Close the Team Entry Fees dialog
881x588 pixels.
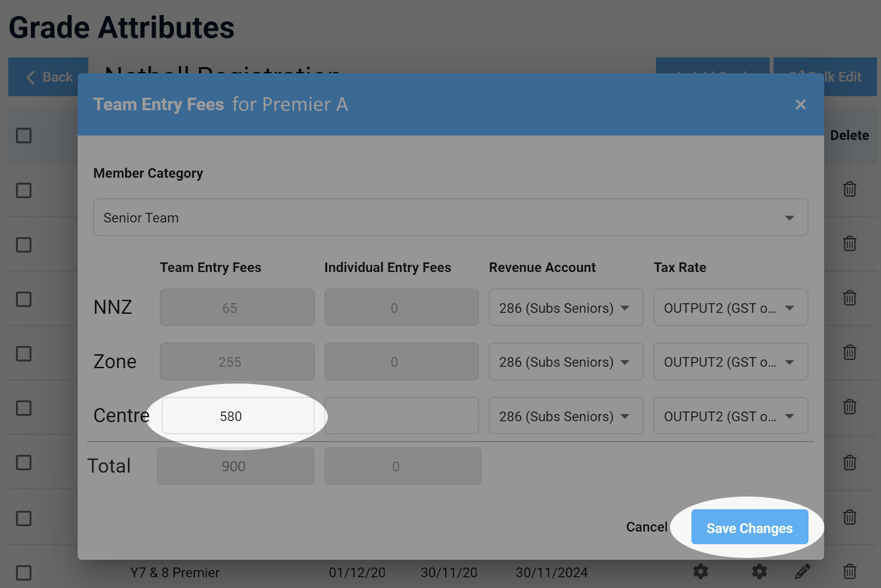pos(800,104)
